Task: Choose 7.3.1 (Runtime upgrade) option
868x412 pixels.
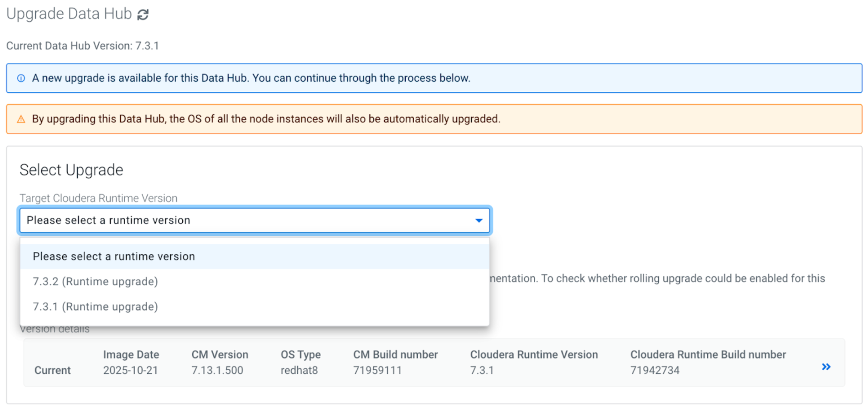Action: coord(95,307)
